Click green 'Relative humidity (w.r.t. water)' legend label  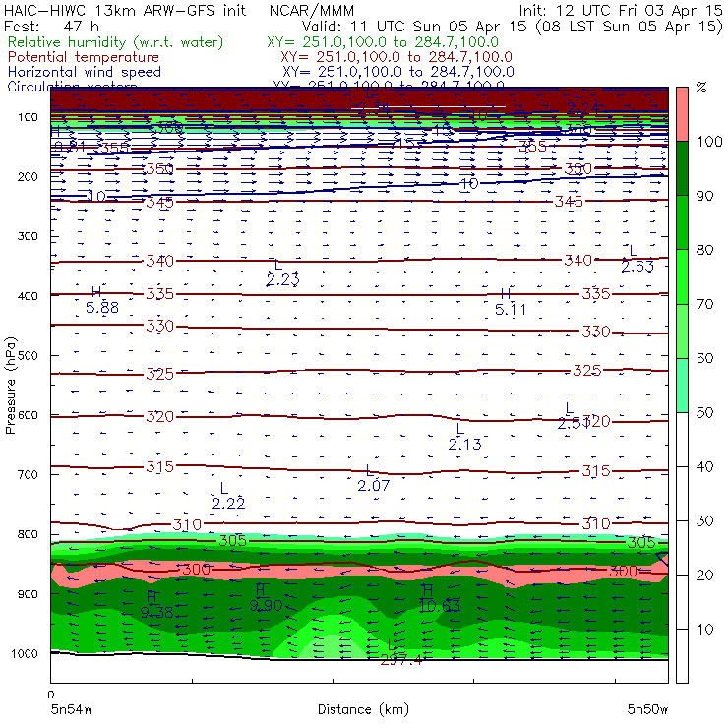(x=115, y=42)
